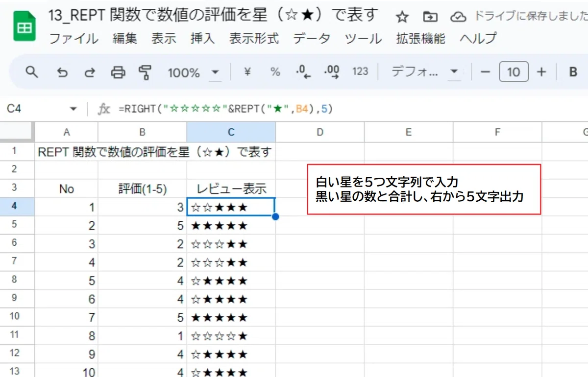
Task: Select column B header
Action: click(143, 132)
